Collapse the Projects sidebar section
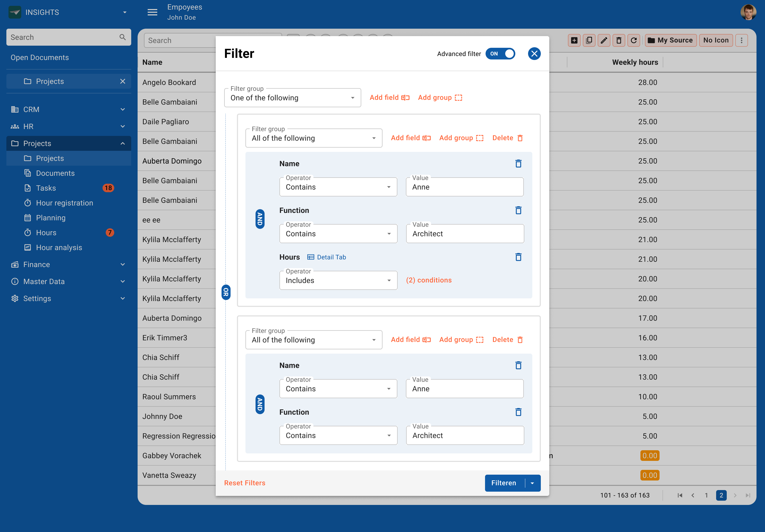The width and height of the screenshot is (765, 532). [69, 144]
